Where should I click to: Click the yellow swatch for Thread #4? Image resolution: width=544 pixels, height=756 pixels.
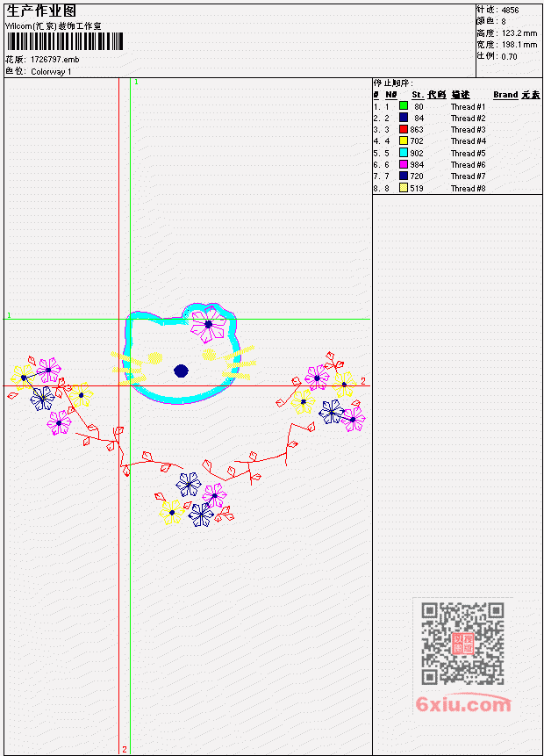[x=404, y=140]
